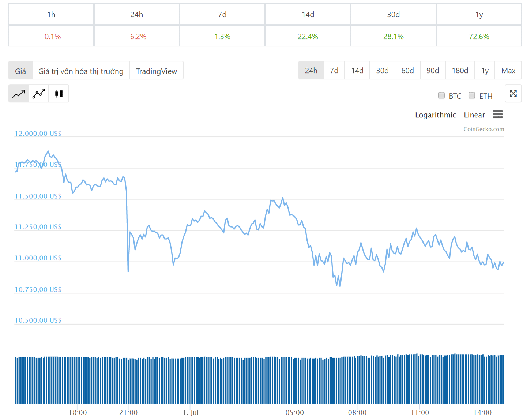
Task: Enable the ETH comparison checkbox
Action: point(472,95)
